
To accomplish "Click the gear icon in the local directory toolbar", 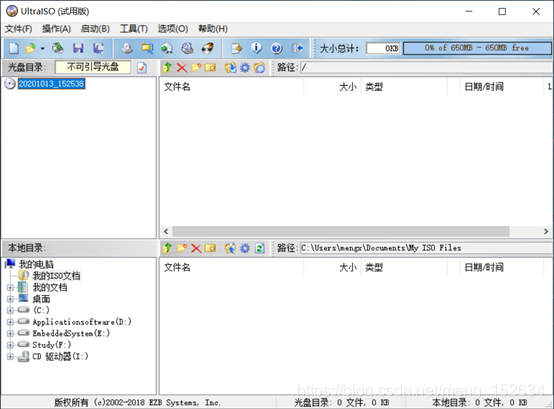I will pyautogui.click(x=245, y=248).
